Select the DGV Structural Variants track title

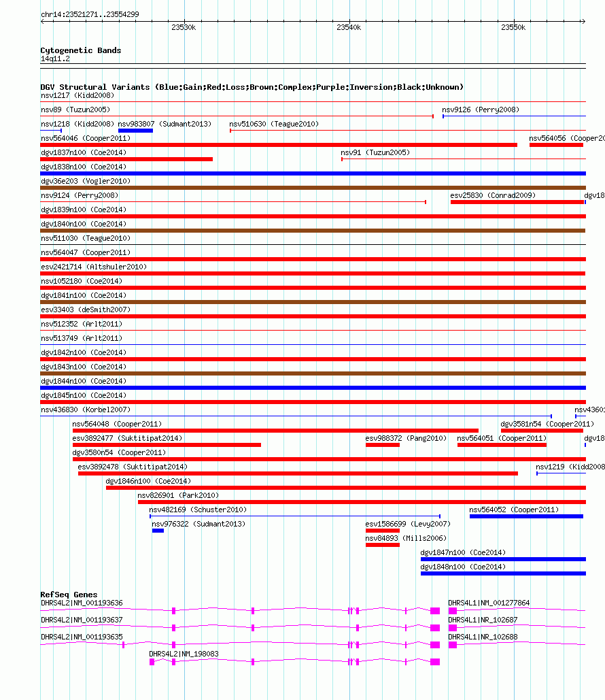[252, 87]
